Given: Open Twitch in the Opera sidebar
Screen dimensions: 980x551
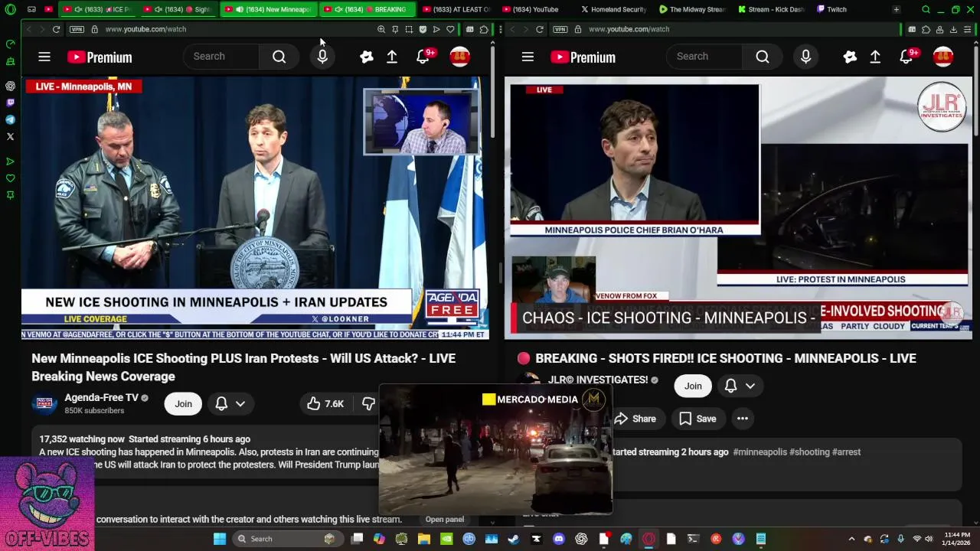Looking at the screenshot, I should tap(10, 103).
